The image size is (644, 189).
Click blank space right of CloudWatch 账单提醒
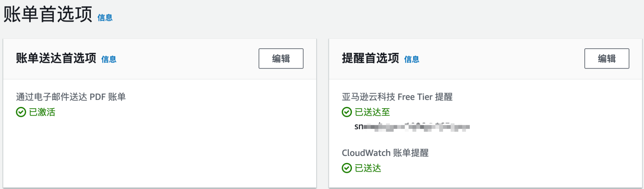pos(531,153)
